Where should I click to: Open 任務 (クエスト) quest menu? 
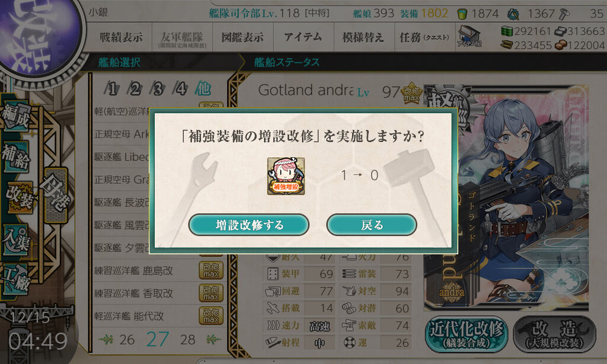pos(424,37)
